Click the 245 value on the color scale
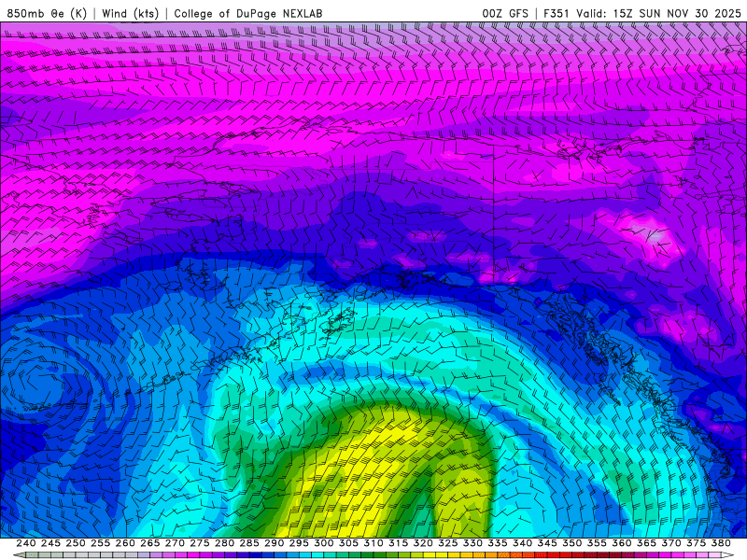This screenshot has height=560, width=747. [50, 543]
